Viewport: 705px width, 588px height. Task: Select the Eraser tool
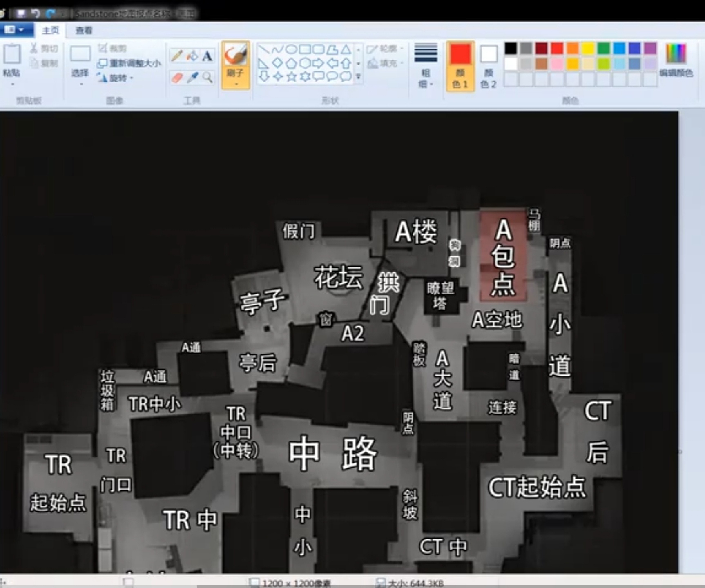[176, 77]
